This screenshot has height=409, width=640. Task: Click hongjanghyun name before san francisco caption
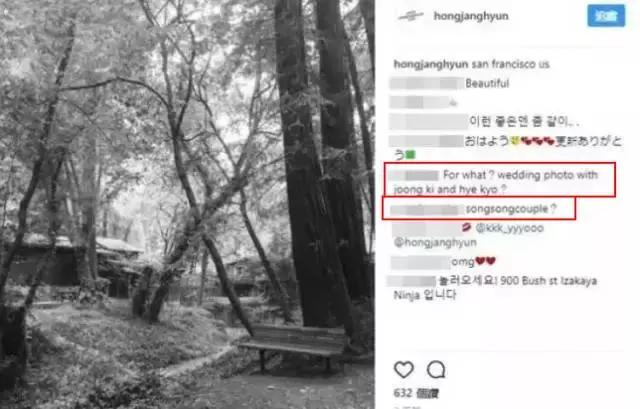click(x=431, y=64)
